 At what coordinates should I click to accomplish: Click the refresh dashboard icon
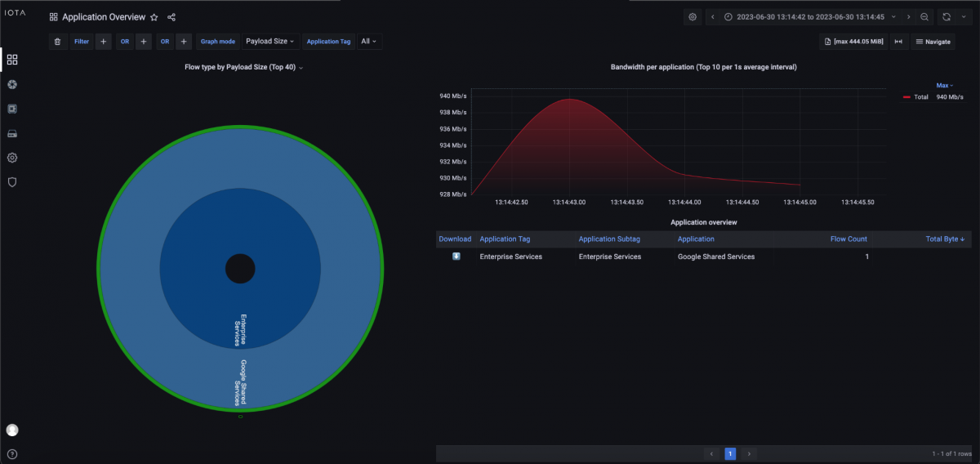pyautogui.click(x=947, y=17)
